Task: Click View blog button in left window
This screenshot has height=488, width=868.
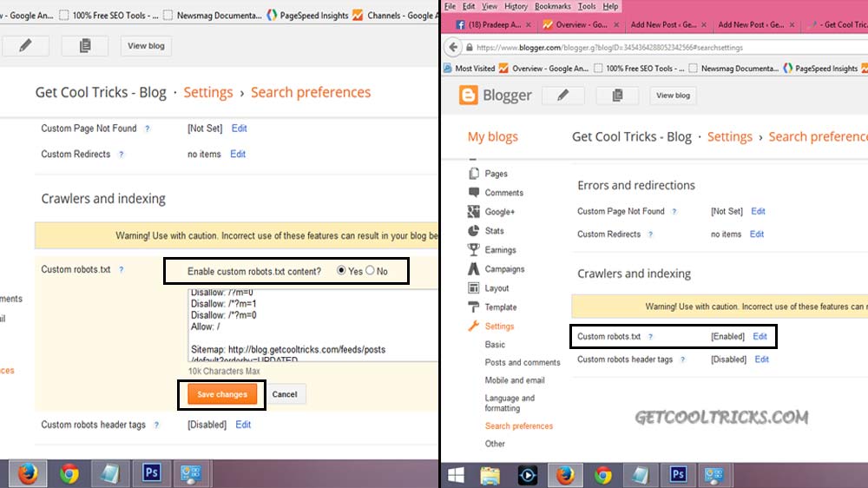Action: pos(146,46)
